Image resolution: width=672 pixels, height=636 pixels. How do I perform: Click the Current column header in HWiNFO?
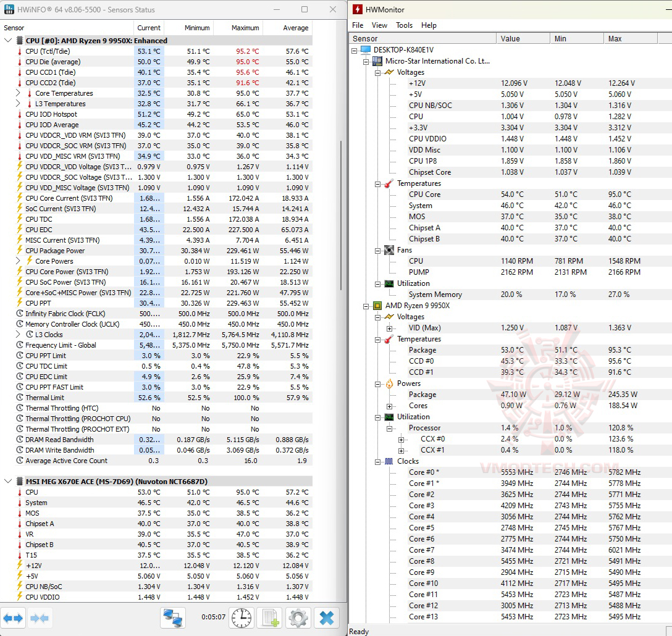pyautogui.click(x=149, y=28)
